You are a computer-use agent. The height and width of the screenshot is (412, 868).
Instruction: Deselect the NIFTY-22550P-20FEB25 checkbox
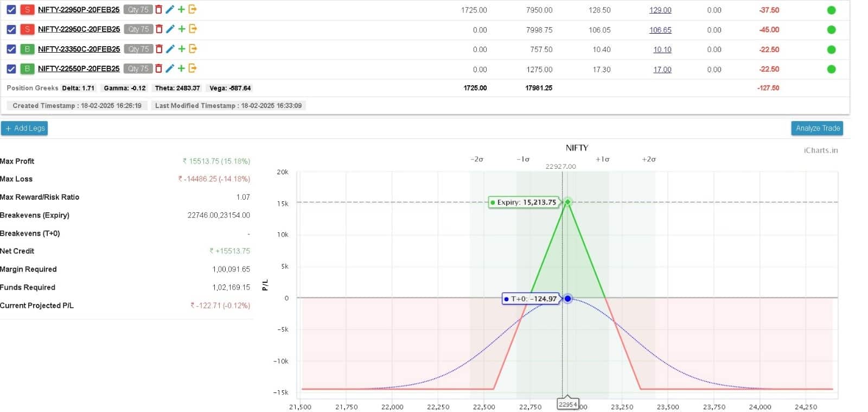point(11,69)
